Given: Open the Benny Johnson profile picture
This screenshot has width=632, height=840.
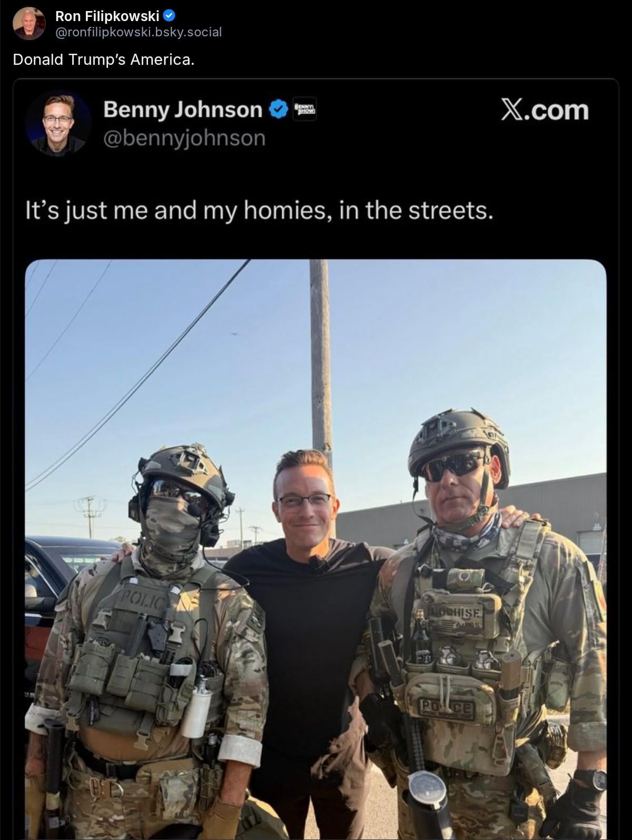Looking at the screenshot, I should tap(58, 122).
